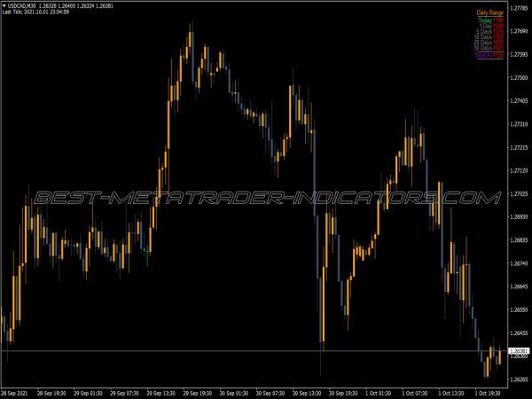Click the 1.26930 price axis label
The height and width of the screenshot is (399, 532).
[519, 217]
